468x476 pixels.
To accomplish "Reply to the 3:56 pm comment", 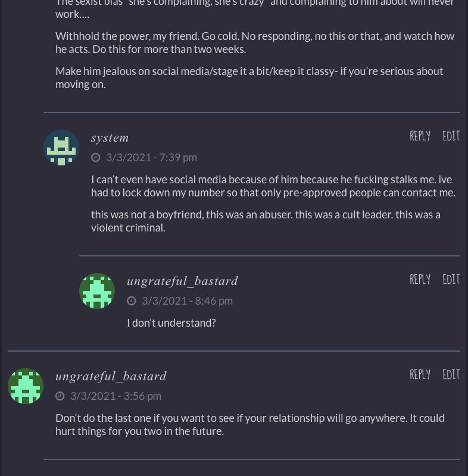I will coord(420,375).
